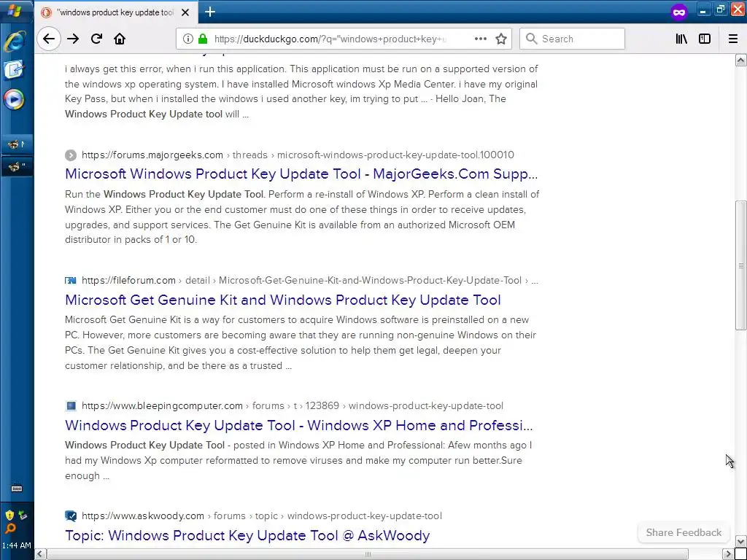
Task: Show site information icon in address bar
Action: pyautogui.click(x=188, y=39)
